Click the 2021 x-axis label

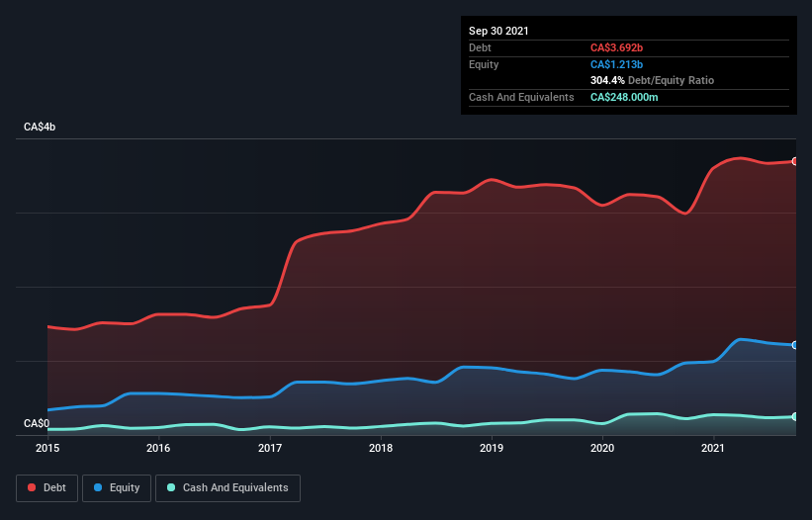713,448
